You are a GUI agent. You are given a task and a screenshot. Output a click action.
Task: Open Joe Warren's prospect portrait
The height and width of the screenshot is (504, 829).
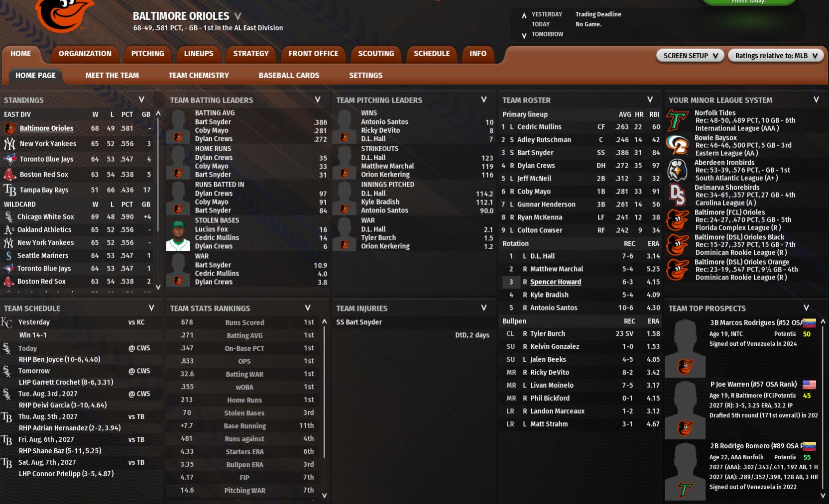(685, 409)
